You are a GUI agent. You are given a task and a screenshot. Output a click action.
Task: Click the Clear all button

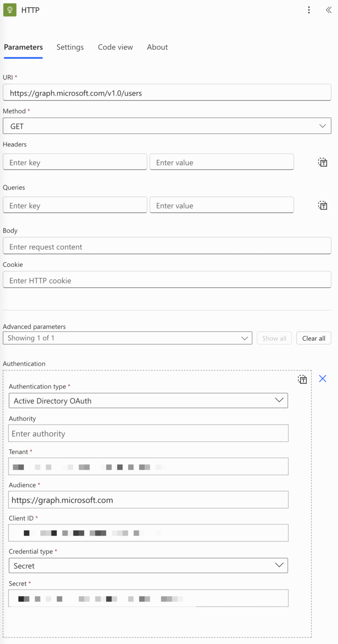[x=313, y=338]
